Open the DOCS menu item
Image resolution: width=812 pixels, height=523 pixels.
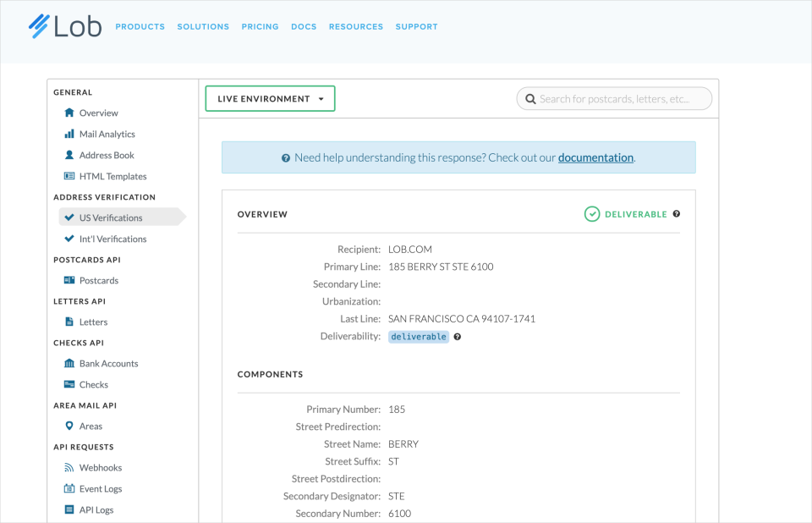pyautogui.click(x=304, y=26)
